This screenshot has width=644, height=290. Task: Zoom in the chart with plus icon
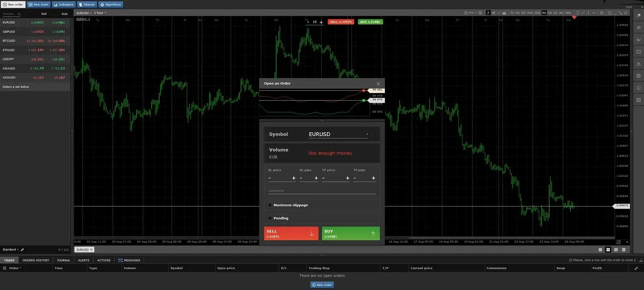pos(480,13)
